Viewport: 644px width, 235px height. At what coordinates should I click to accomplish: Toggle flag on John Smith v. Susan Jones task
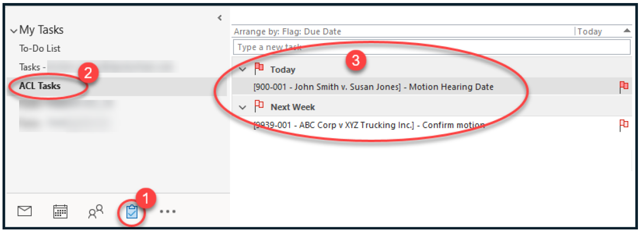tap(624, 87)
